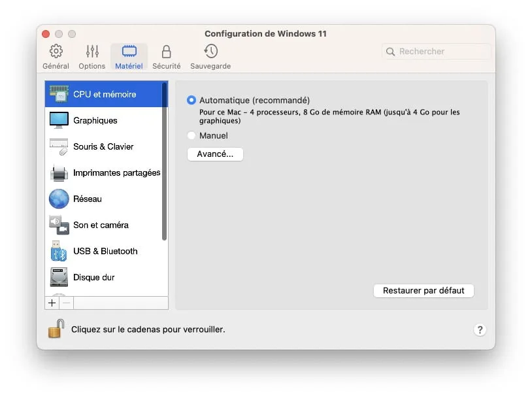Select Imprimantes partagées in hardware list
The width and height of the screenshot is (532, 398).
click(x=106, y=173)
